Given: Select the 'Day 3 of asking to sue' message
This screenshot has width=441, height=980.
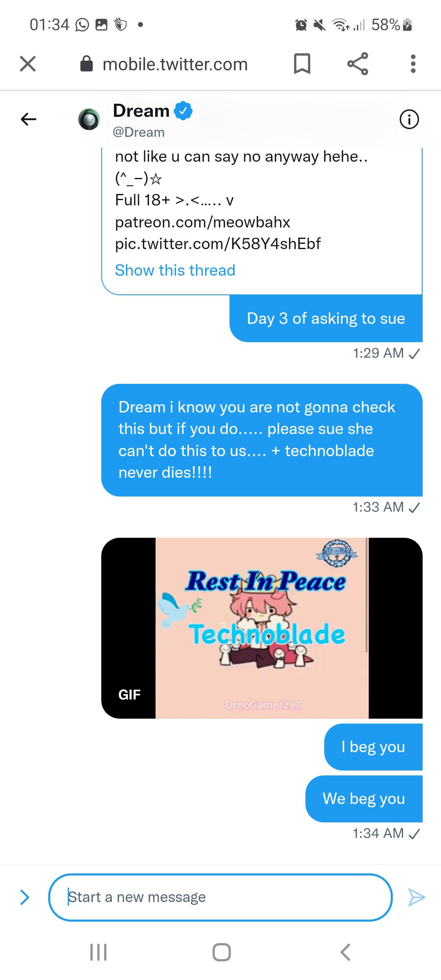Looking at the screenshot, I should point(326,318).
